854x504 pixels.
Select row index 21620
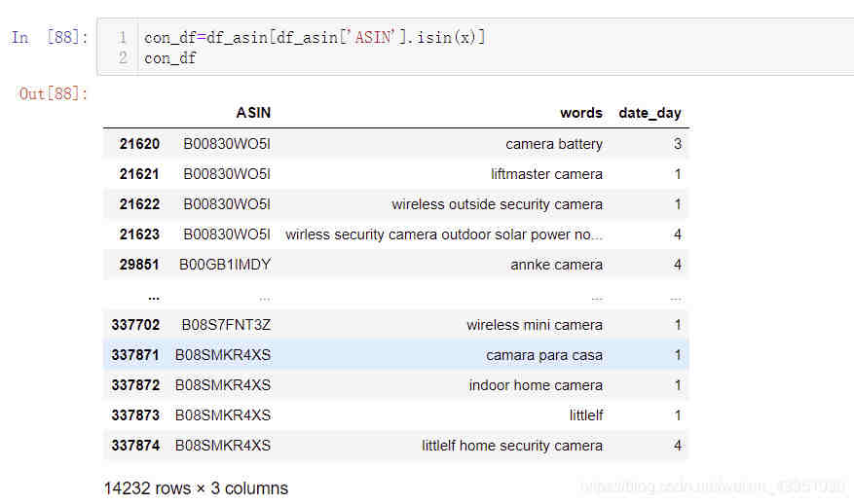(x=139, y=144)
